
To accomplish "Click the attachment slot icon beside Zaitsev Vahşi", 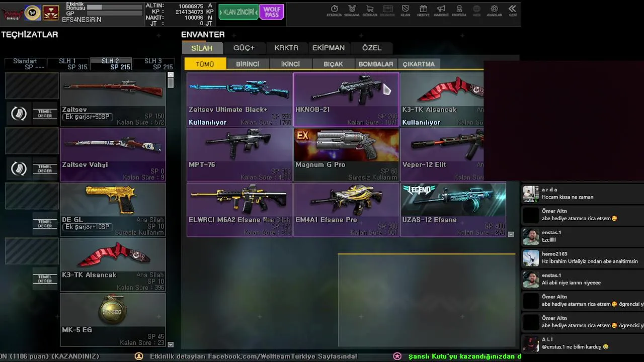I will point(19,168).
